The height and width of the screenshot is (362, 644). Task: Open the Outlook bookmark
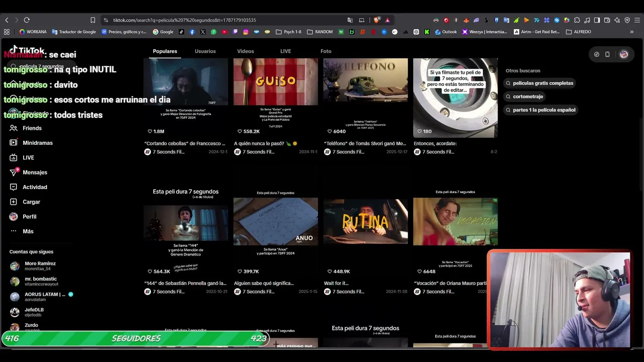(x=446, y=32)
